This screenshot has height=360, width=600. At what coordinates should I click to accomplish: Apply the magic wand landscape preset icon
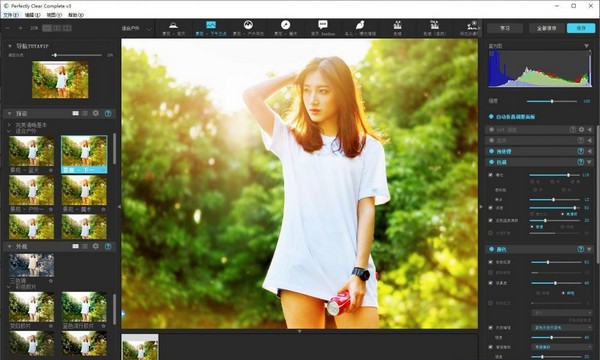pyautogui.click(x=285, y=25)
